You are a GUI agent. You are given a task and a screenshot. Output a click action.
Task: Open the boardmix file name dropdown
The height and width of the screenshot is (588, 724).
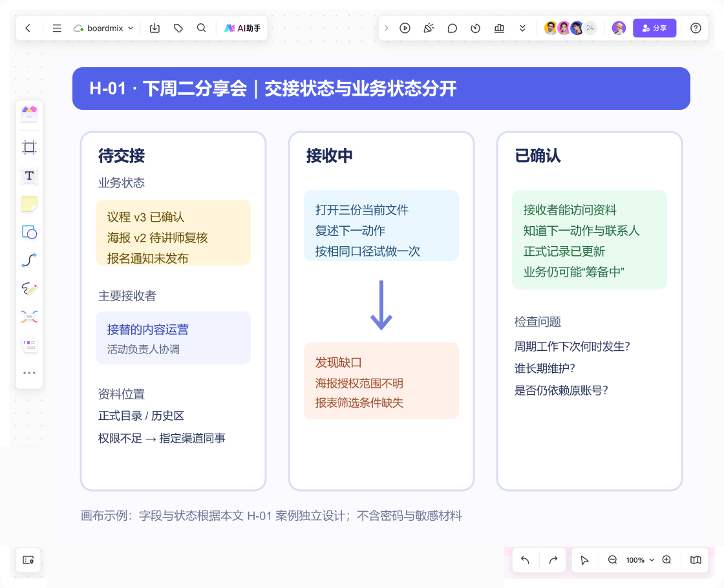coord(103,28)
